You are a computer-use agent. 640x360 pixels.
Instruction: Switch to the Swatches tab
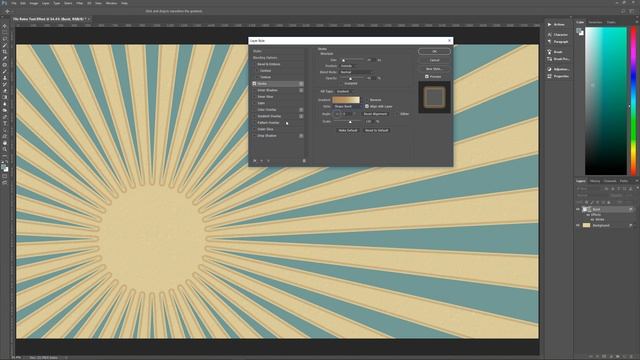pos(595,22)
